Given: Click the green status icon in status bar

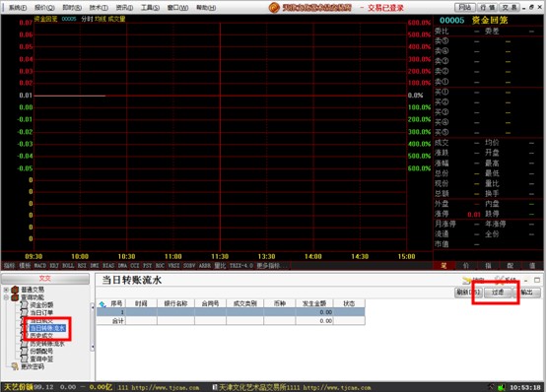Looking at the screenshot, I should click(x=502, y=387).
